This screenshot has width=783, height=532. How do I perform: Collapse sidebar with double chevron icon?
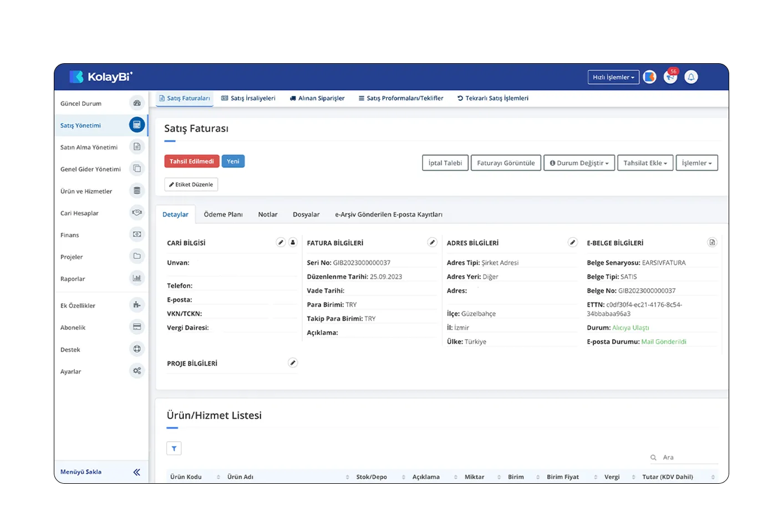(136, 472)
